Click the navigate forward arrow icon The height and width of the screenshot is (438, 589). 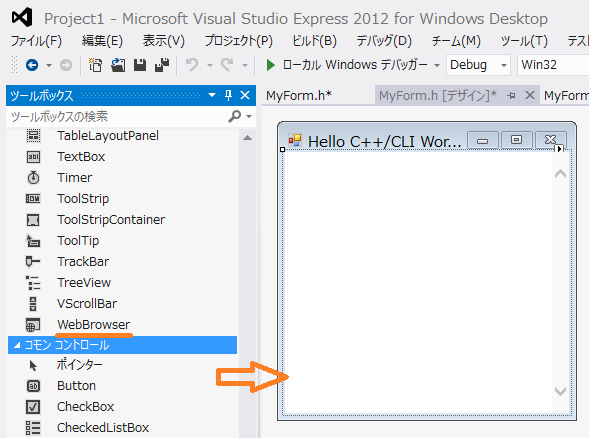pos(66,65)
